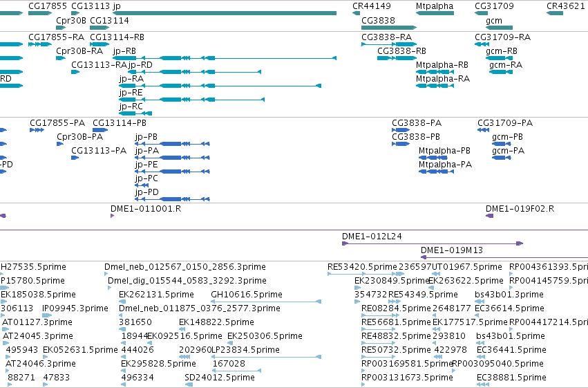Open the gcm-RA transcript label

click(x=506, y=65)
